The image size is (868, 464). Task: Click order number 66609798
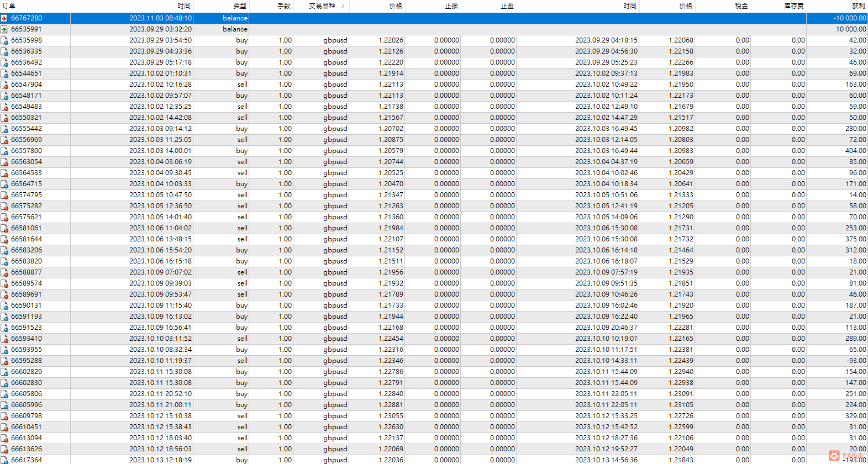pos(27,416)
